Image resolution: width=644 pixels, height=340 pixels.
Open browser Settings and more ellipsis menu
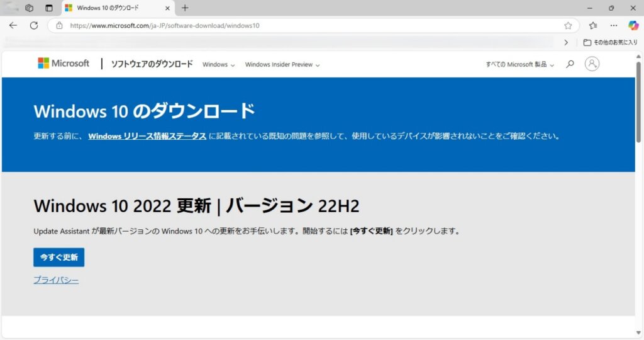pos(614,25)
